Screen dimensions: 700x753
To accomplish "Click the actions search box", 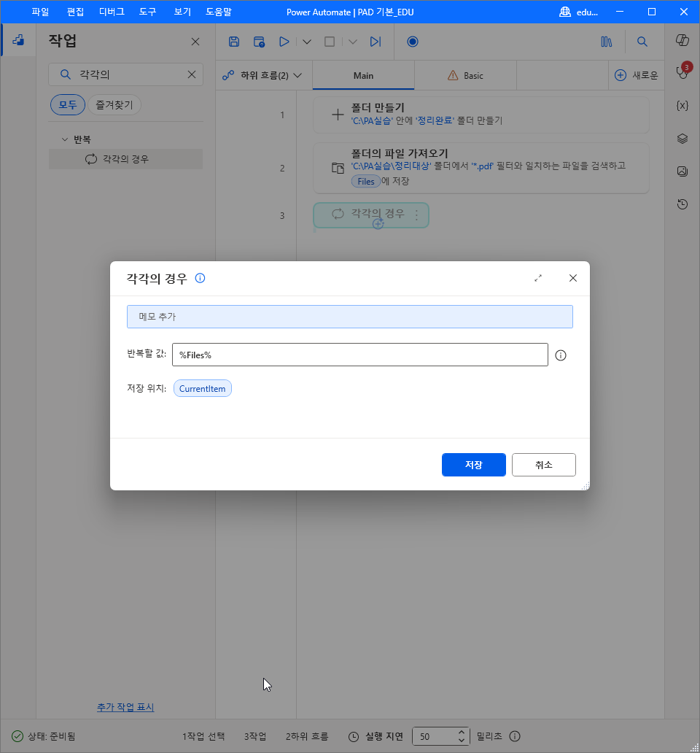I will (x=125, y=74).
